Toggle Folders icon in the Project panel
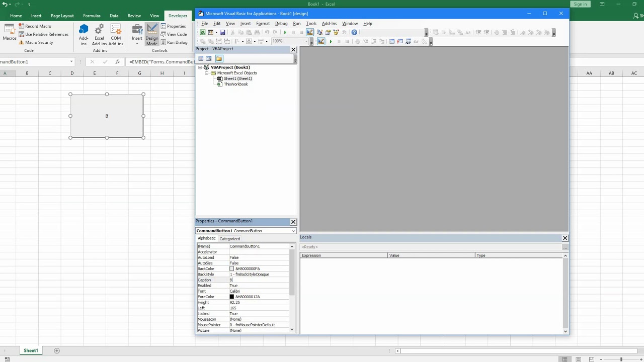Image resolution: width=644 pixels, height=362 pixels. tap(219, 58)
